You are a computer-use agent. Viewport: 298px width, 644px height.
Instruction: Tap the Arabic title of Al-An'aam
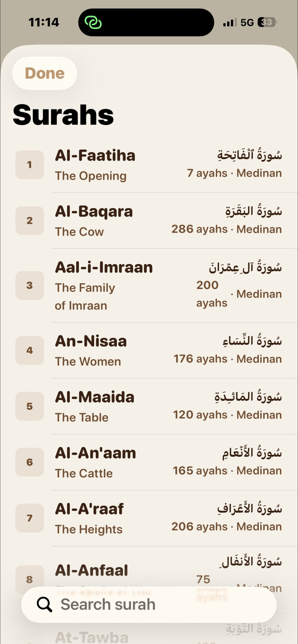pos(252,453)
